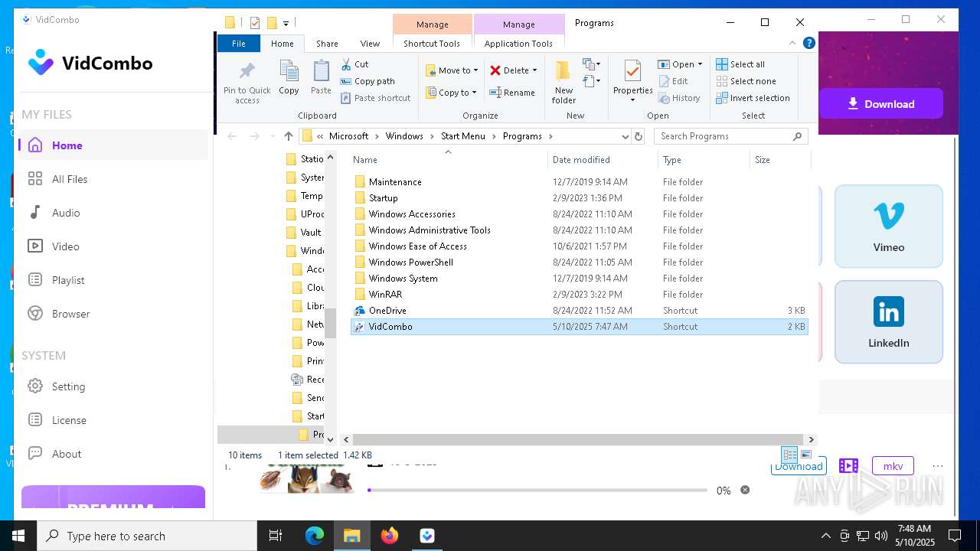Open Video section in VidCombo

(113, 246)
